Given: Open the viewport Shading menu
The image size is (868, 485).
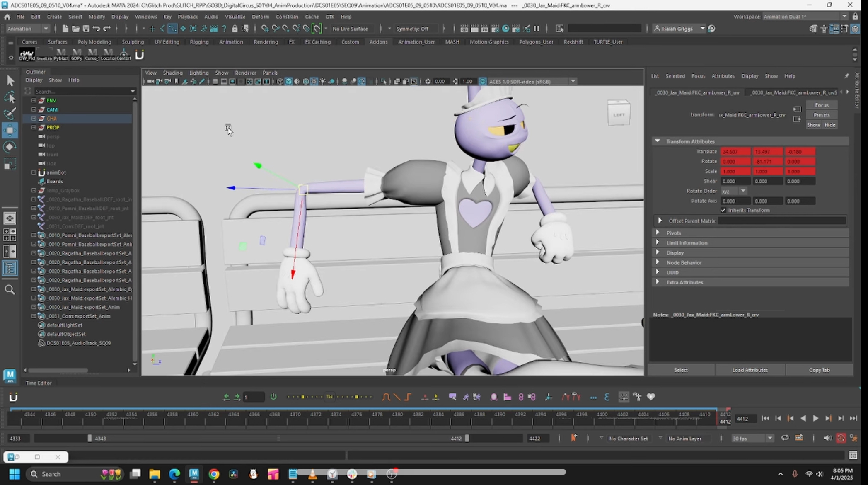Looking at the screenshot, I should point(172,73).
